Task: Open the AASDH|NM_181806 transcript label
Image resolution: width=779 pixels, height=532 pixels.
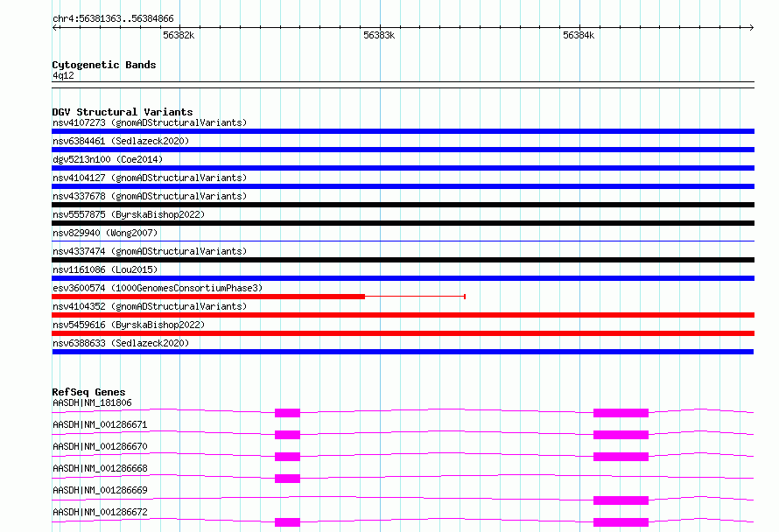Action: 92,402
